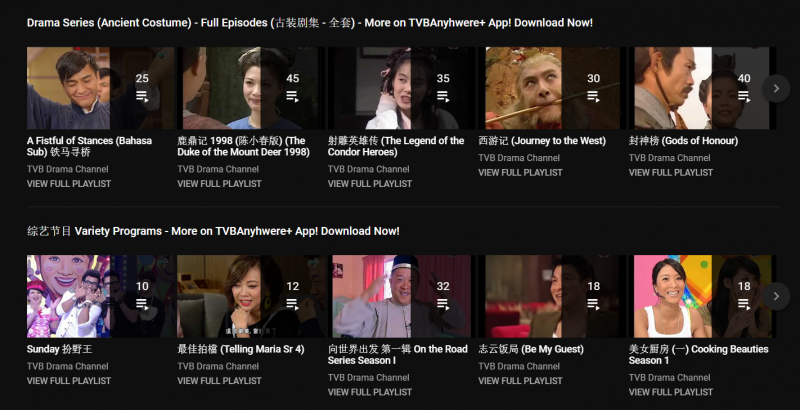This screenshot has height=410, width=800.
Task: View full playlist for Journey to the West
Action: coord(520,172)
